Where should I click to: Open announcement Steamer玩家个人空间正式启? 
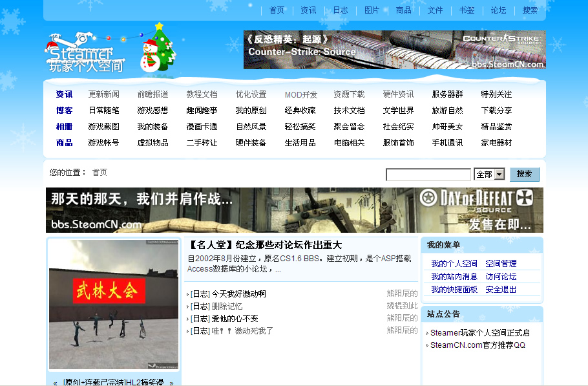point(480,333)
